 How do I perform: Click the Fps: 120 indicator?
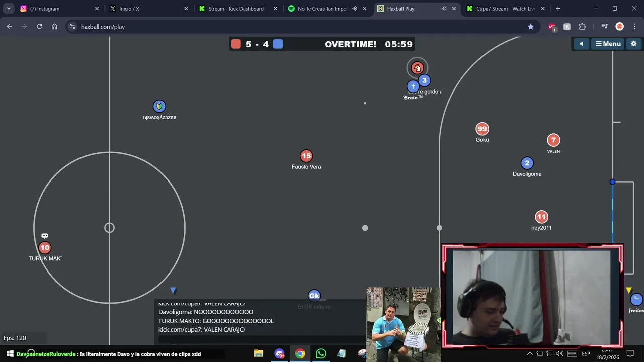pyautogui.click(x=15, y=338)
